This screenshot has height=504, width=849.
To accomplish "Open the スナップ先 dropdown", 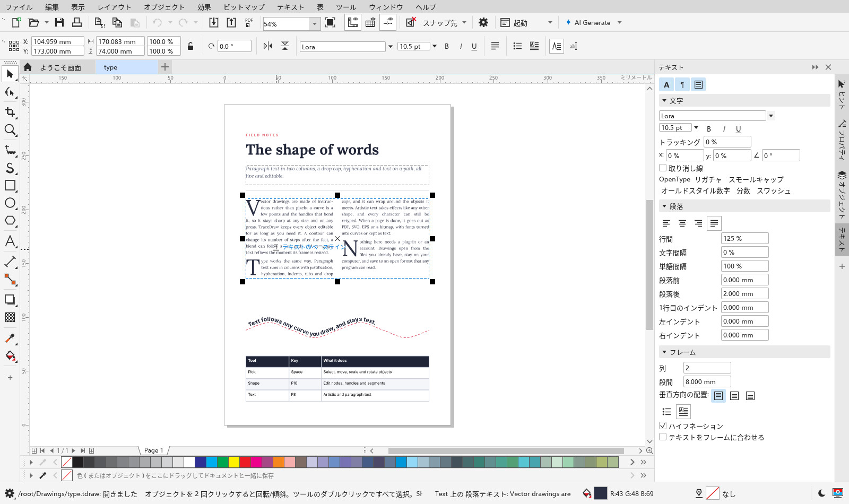I will [464, 22].
